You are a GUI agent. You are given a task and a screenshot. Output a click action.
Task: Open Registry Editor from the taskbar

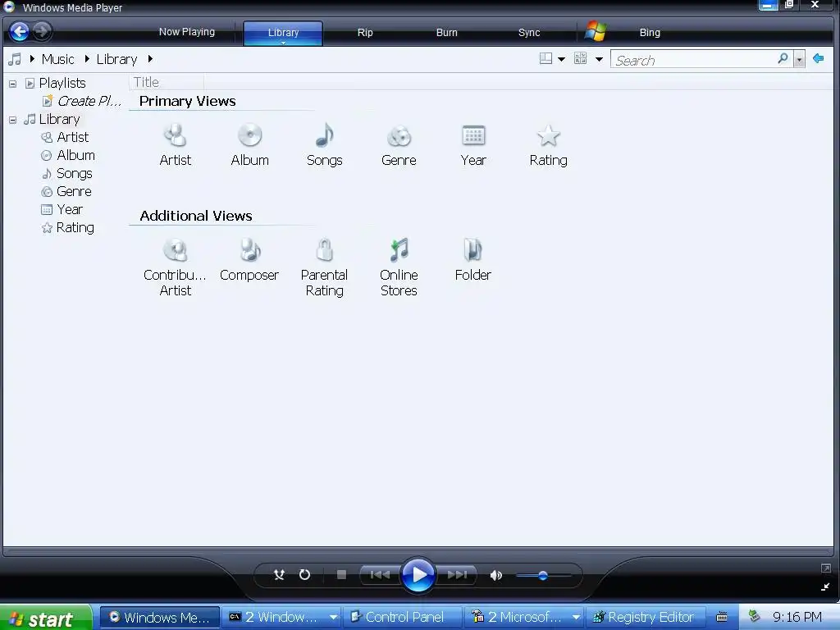click(645, 617)
